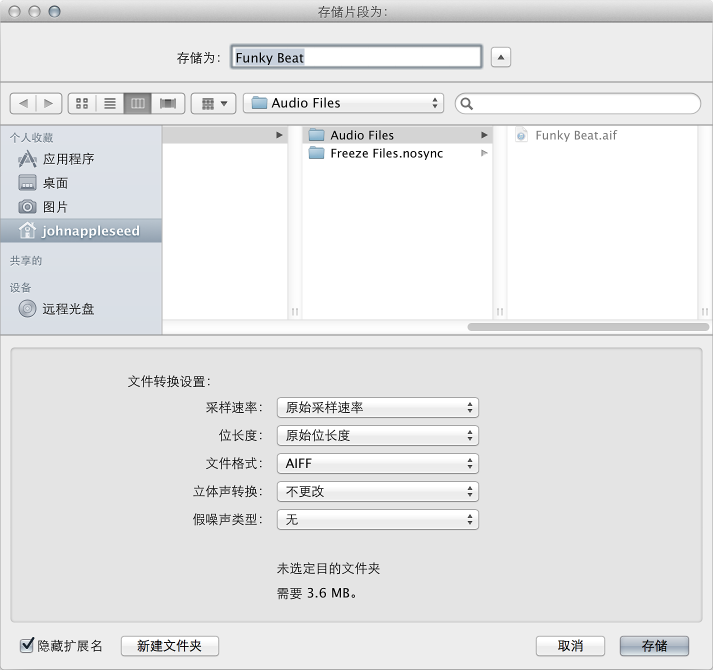714x672 pixels.
Task: Click the 需要 3.6 MB text
Action: point(316,593)
